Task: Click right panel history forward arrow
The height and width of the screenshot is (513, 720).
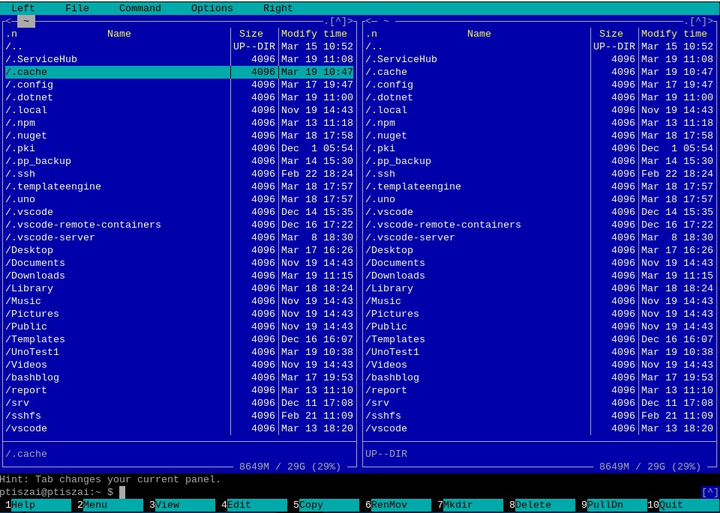Action: [711, 21]
